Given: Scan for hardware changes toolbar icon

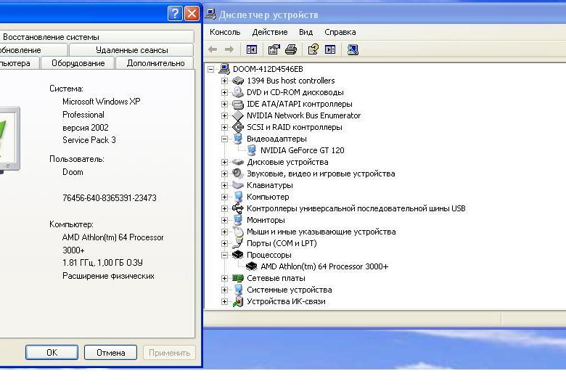Looking at the screenshot, I should [x=353, y=49].
